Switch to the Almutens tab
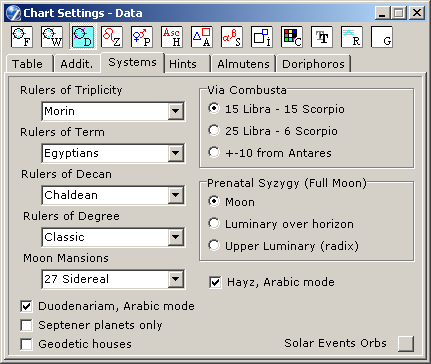This screenshot has width=431, height=364. coord(243,64)
